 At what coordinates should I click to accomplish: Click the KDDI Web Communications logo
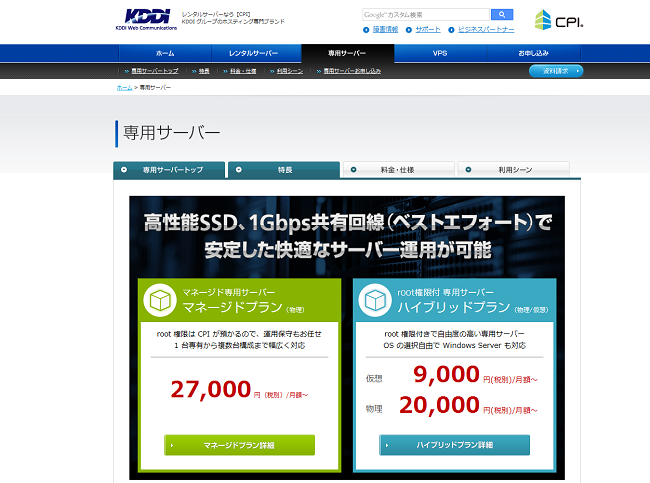coord(146,19)
